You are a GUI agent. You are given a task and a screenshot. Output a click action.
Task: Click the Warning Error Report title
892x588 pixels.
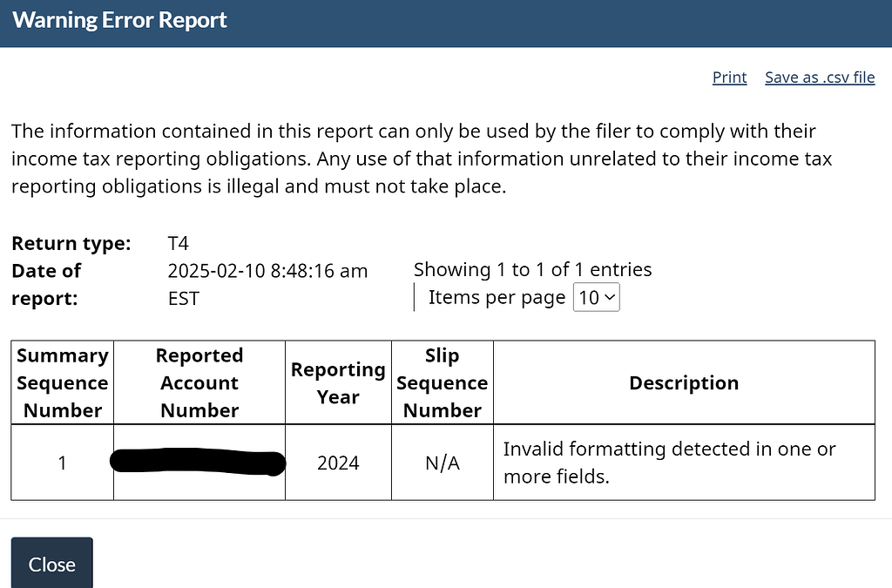(119, 20)
